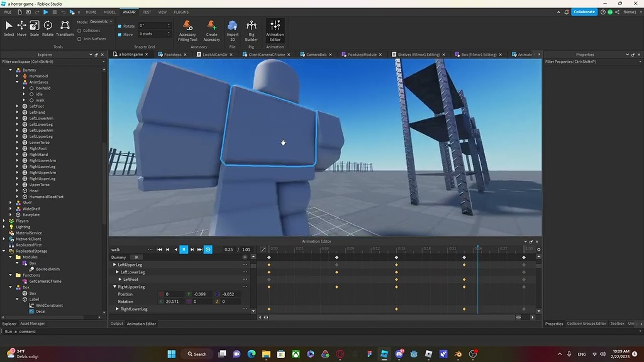Open the Footsteps script tab
Viewport: 644px width, 362px height.
[172, 54]
